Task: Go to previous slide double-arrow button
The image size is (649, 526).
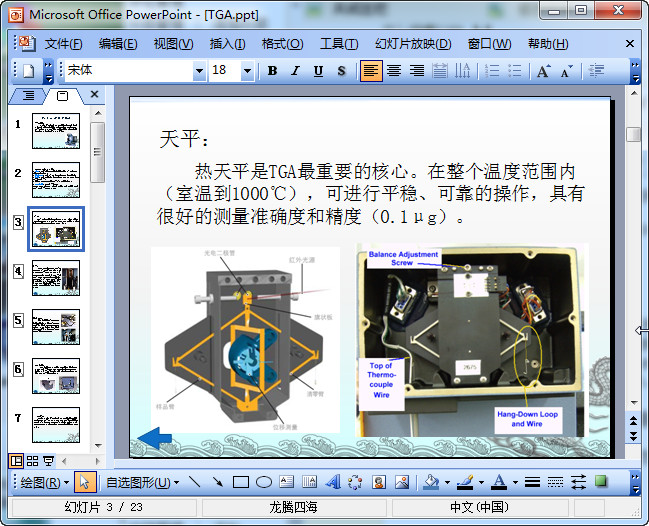Action: pos(633,421)
